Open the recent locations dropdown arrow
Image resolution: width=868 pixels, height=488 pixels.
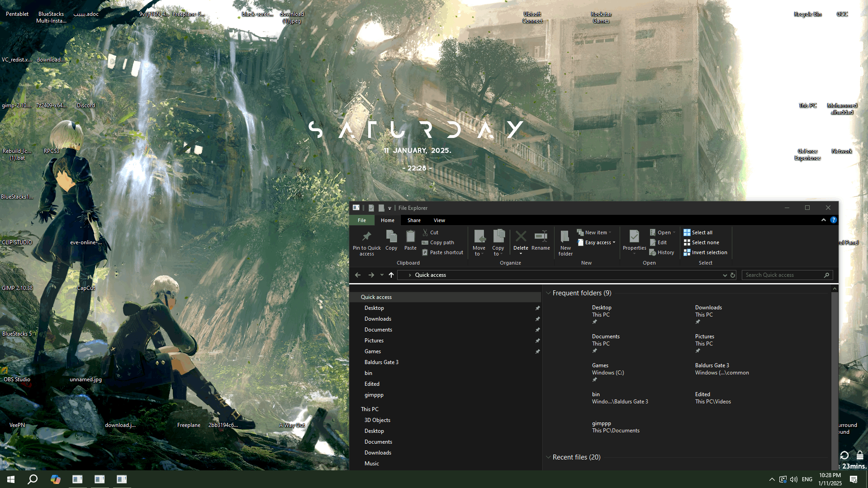382,275
